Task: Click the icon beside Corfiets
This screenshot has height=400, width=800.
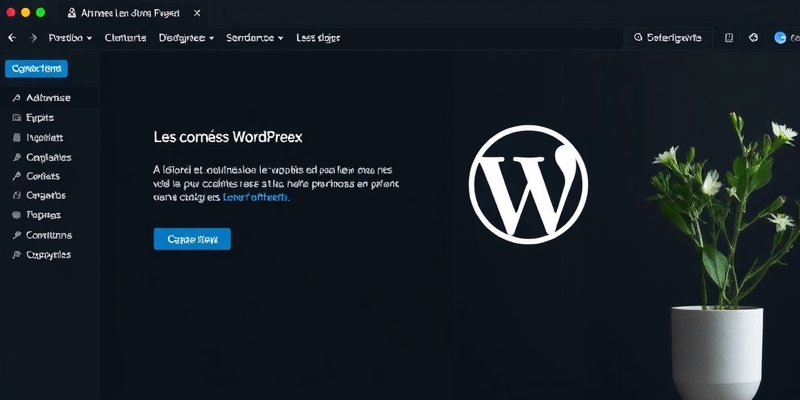Action: pos(16,177)
